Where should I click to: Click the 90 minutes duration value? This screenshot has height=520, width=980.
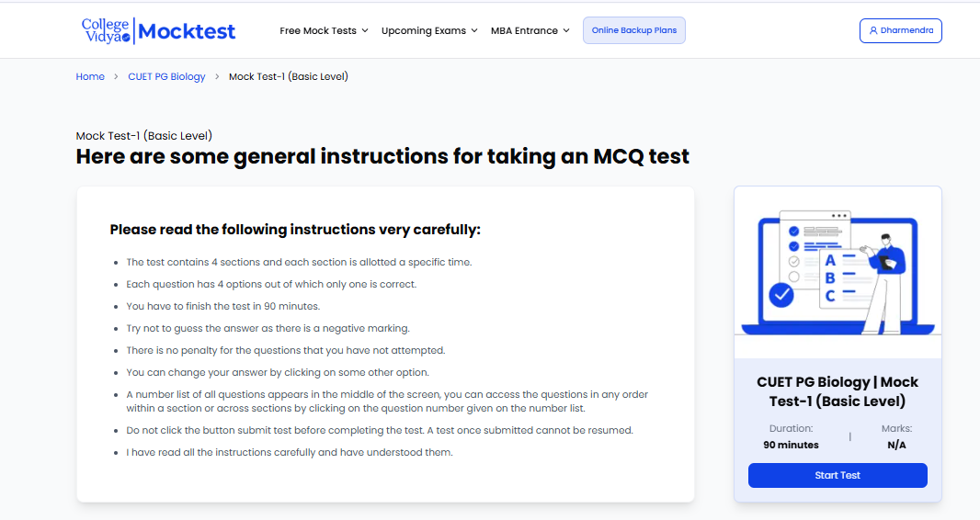[x=791, y=445]
